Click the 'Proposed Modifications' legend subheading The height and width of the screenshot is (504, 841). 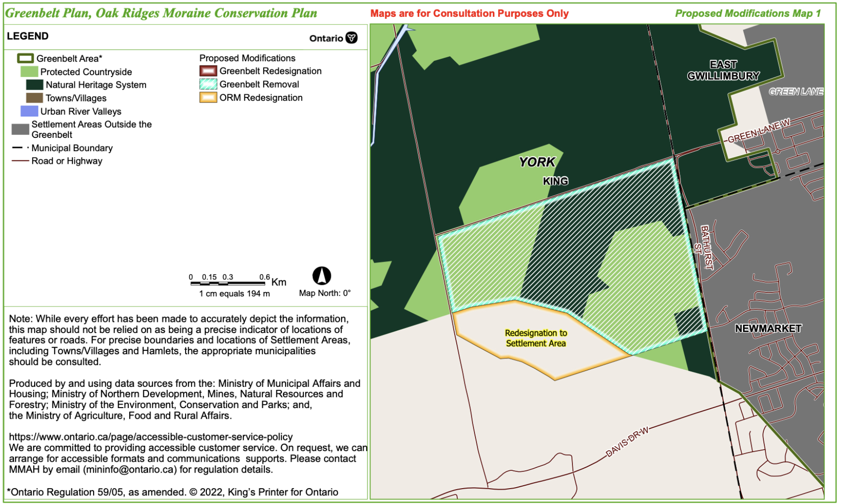click(x=247, y=58)
